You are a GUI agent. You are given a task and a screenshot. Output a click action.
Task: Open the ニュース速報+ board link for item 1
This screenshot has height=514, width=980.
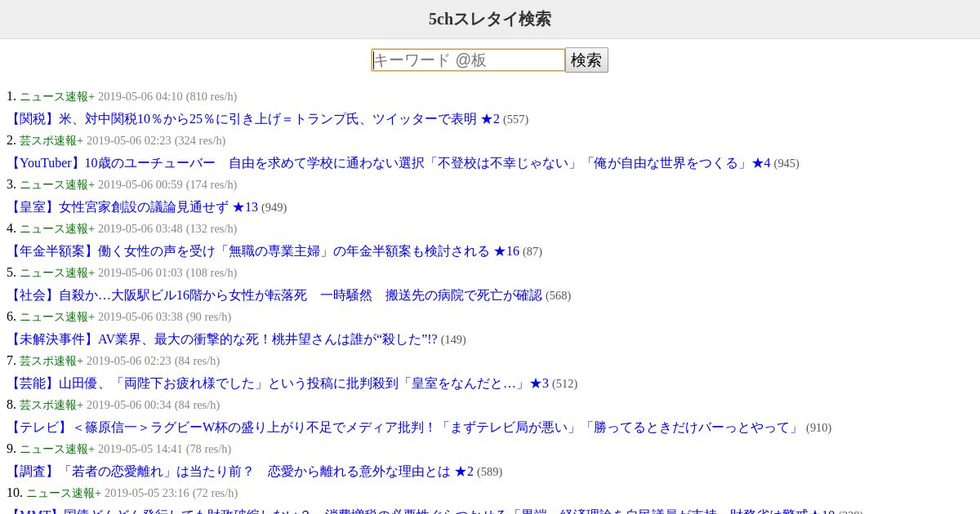click(57, 97)
